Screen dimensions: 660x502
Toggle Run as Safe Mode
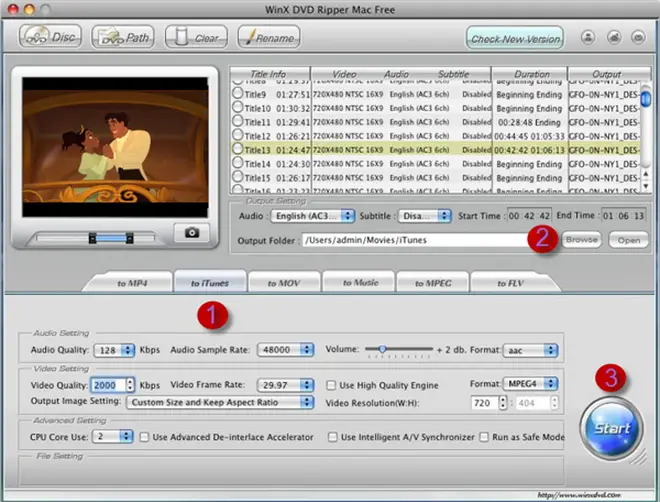click(x=484, y=437)
